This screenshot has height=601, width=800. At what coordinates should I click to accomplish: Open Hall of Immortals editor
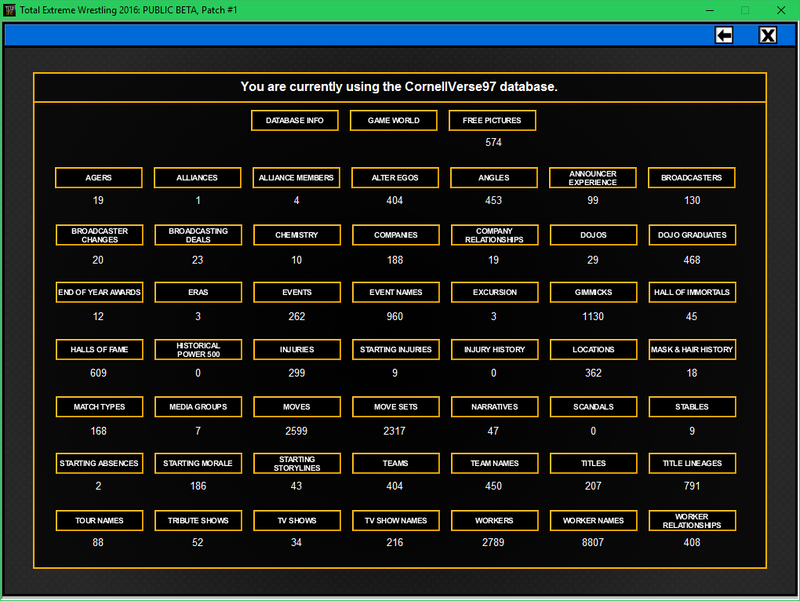pos(692,292)
